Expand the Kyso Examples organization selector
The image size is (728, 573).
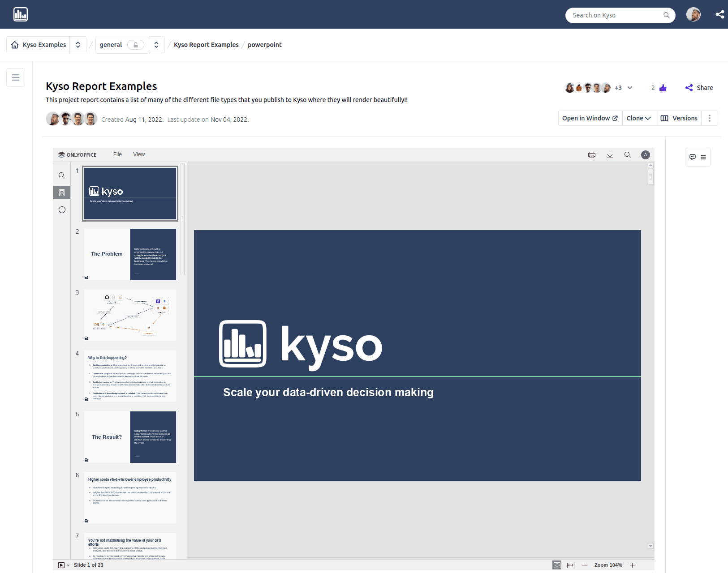pyautogui.click(x=78, y=45)
